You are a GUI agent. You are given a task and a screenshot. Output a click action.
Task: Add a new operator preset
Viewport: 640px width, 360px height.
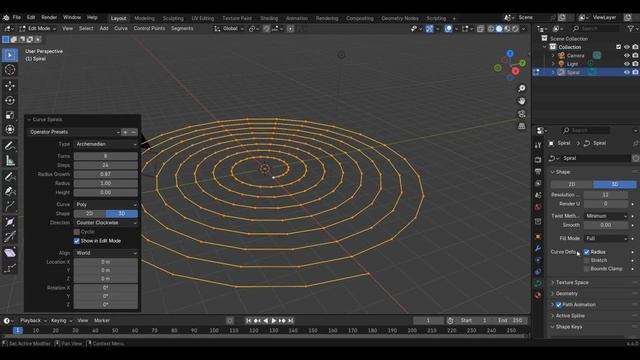[x=125, y=132]
